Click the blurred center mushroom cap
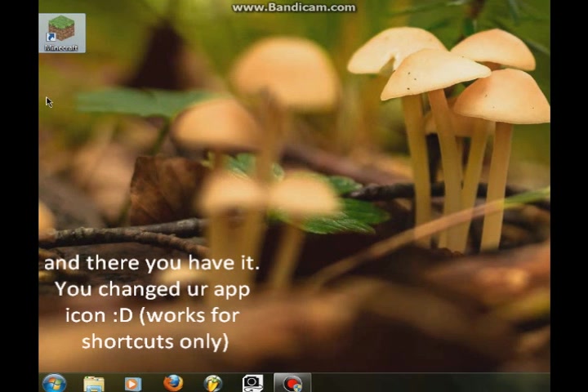 (x=284, y=73)
